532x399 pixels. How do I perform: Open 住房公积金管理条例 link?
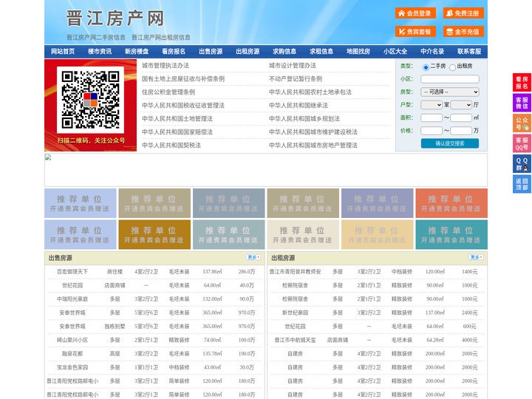click(x=168, y=92)
